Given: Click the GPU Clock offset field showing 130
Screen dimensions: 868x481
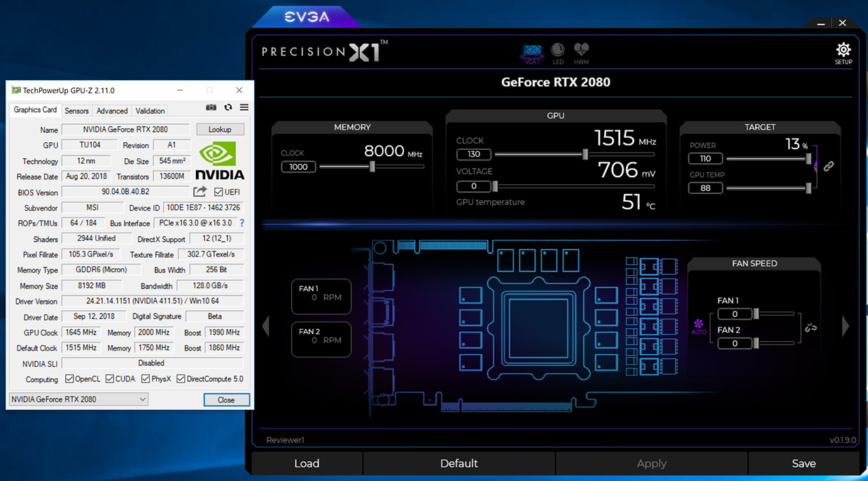Looking at the screenshot, I should pos(474,154).
